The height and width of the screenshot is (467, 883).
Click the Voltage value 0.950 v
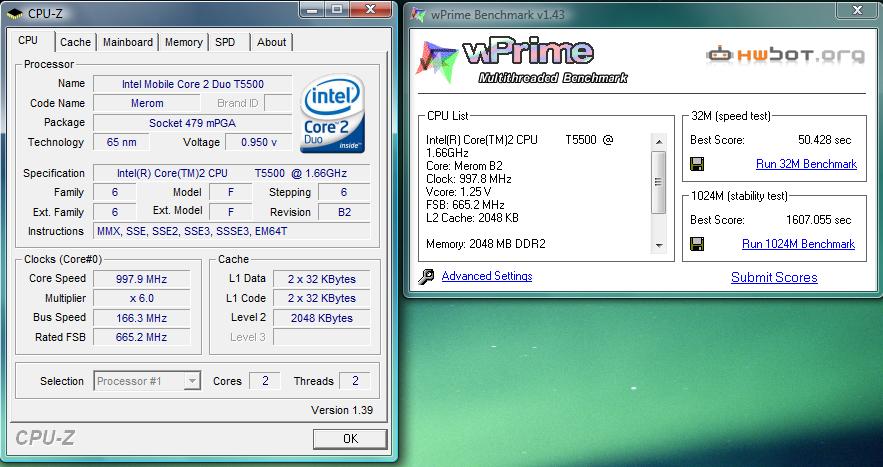click(x=259, y=142)
